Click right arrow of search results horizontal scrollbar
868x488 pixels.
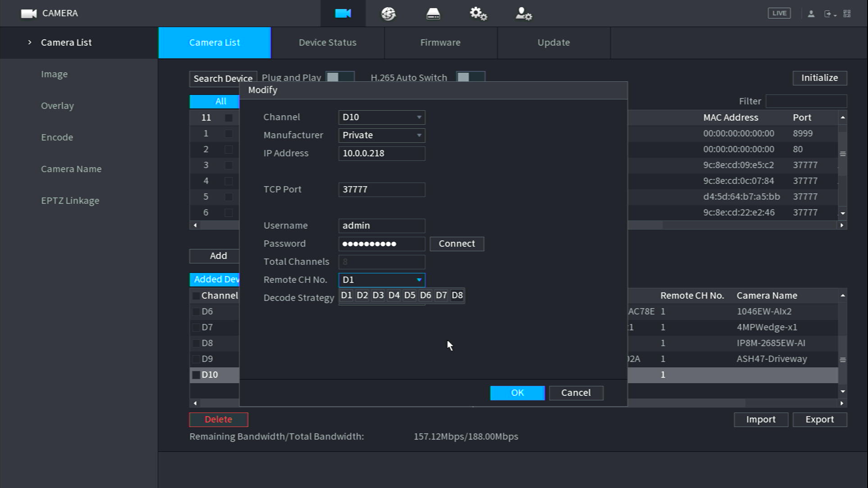click(842, 225)
